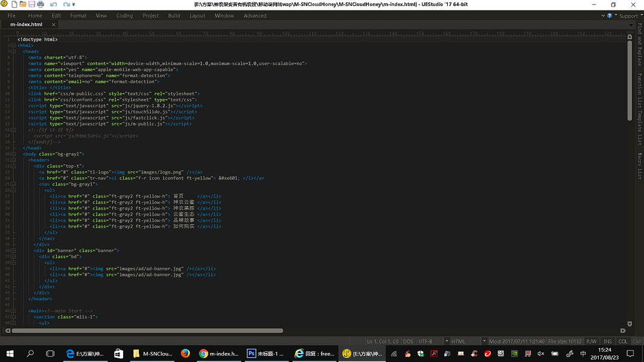
Task: Open the Format ribbon tab
Action: 78,16
